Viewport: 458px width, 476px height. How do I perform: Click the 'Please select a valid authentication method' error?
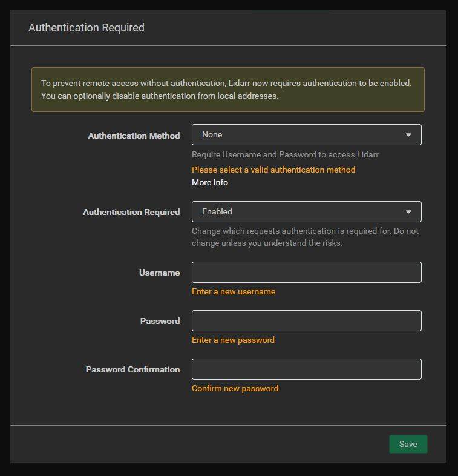(273, 170)
